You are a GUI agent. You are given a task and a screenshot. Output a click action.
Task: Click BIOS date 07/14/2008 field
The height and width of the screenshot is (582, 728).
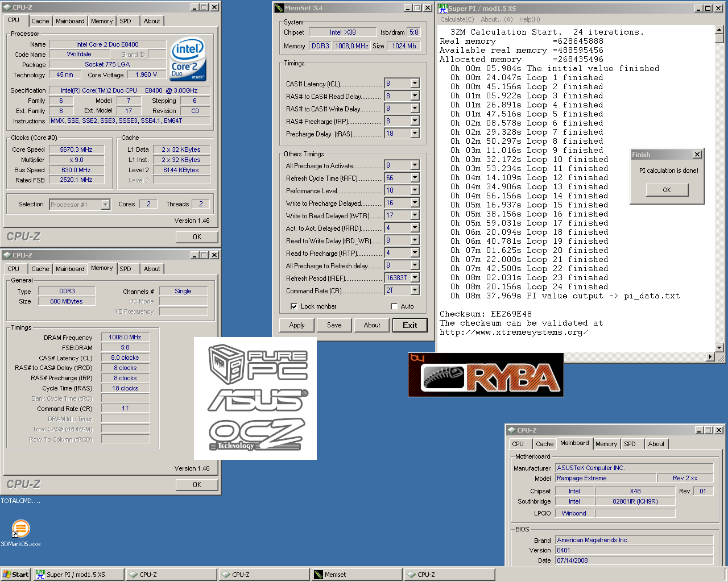tap(634, 560)
